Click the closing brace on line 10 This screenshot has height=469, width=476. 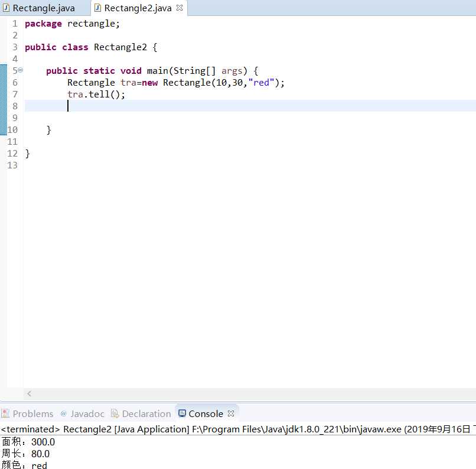48,130
